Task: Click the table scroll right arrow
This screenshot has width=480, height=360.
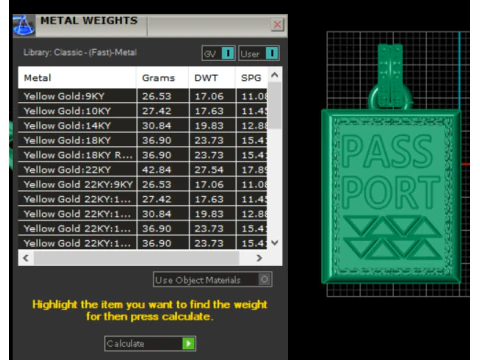Action: tap(259, 258)
